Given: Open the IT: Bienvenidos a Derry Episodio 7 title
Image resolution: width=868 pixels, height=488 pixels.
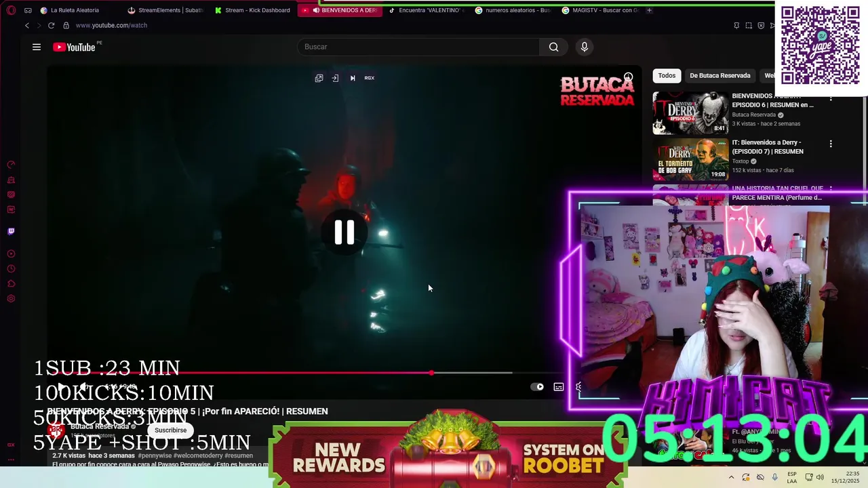Looking at the screenshot, I should (x=767, y=147).
